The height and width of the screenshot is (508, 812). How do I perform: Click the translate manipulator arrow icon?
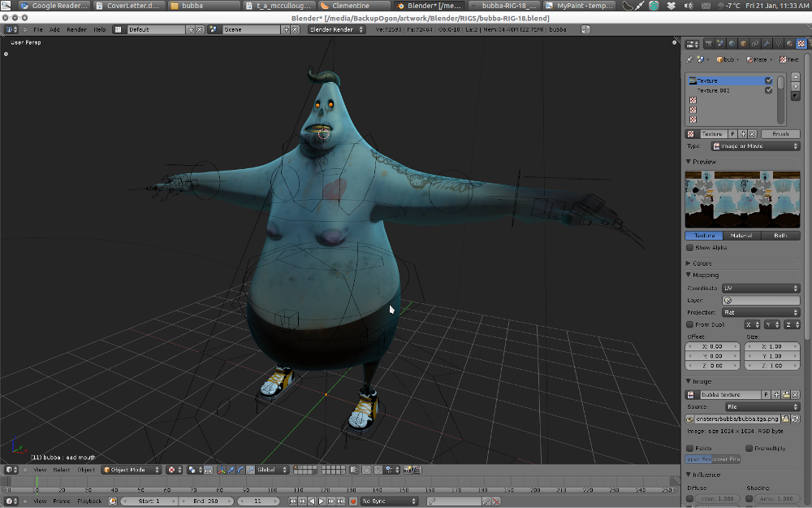tap(231, 470)
